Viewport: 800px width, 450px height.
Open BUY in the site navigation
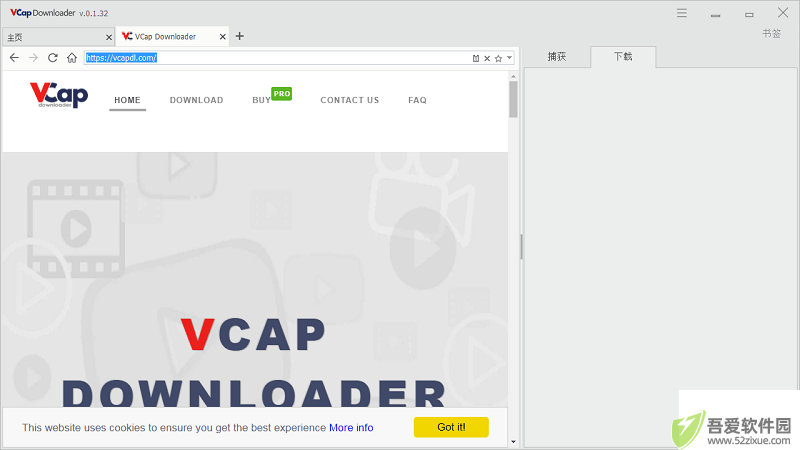pos(261,100)
